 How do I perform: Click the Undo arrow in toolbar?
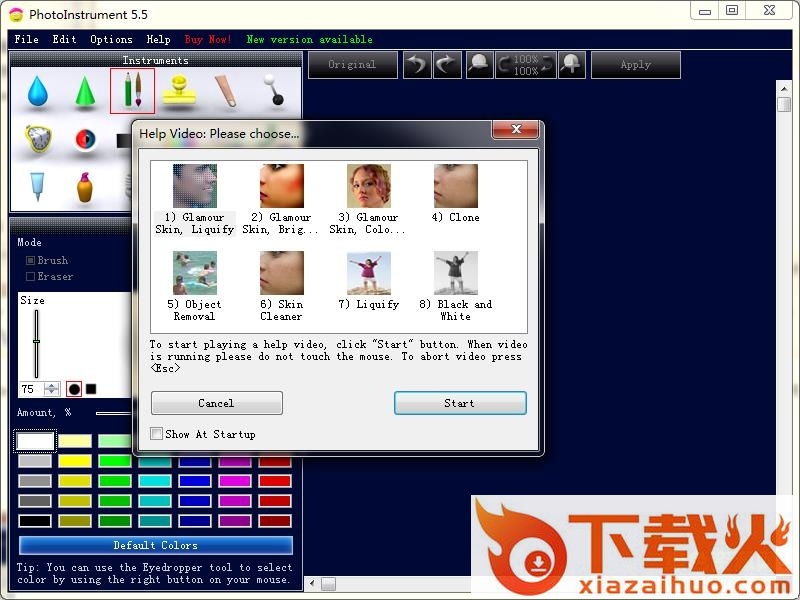click(417, 65)
